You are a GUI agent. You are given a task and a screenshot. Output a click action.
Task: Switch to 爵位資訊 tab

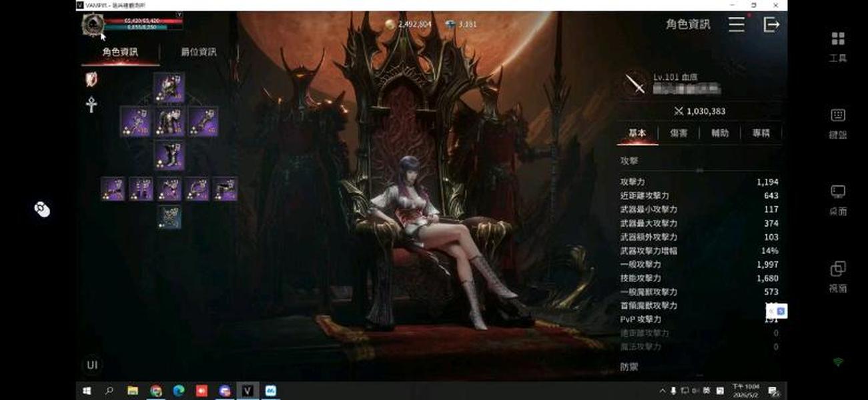[x=199, y=51]
